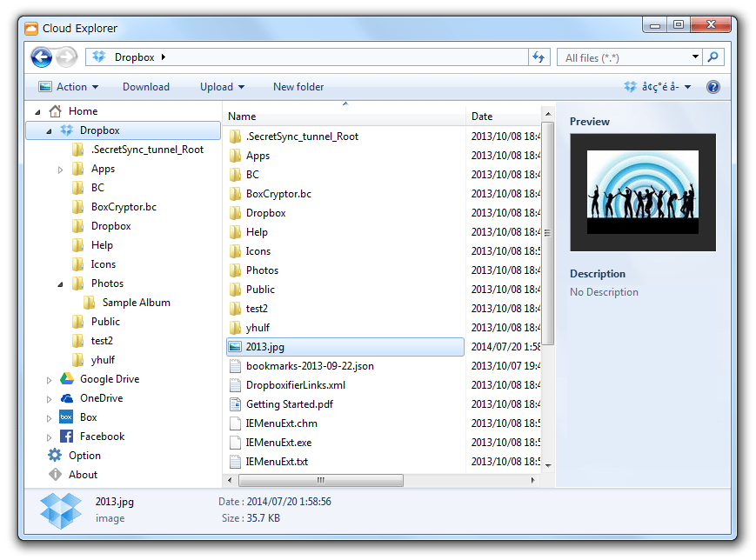
Task: Sort by the Date column header
Action: [x=503, y=117]
